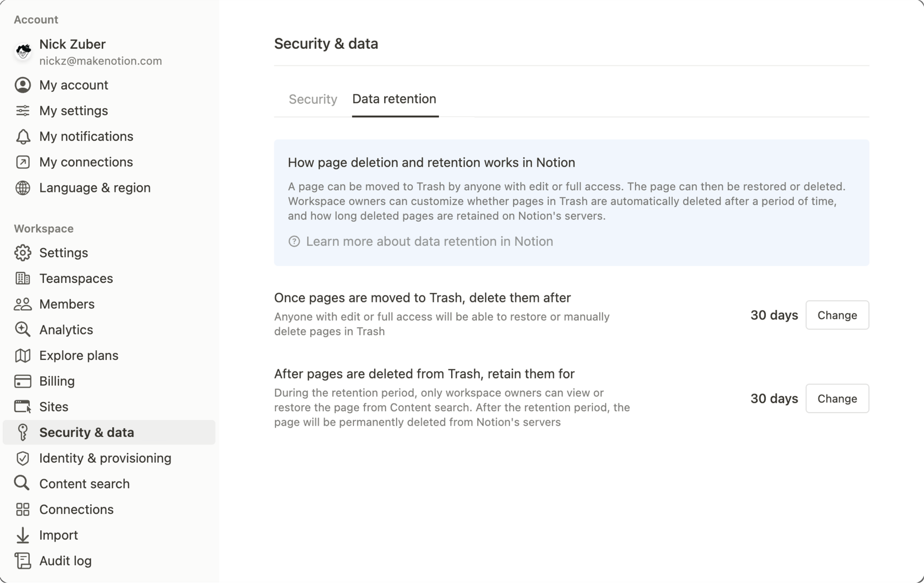Navigate to Billing settings
The width and height of the screenshot is (924, 583).
click(x=57, y=381)
